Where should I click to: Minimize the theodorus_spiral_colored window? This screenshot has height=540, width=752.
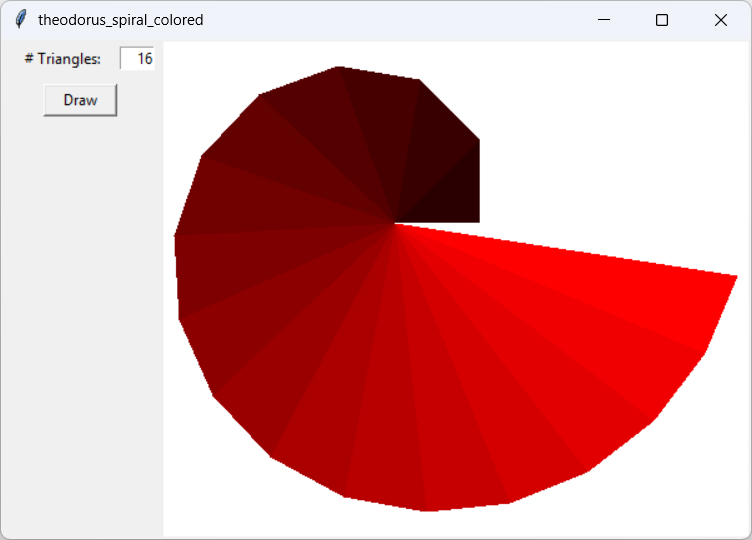click(x=603, y=20)
